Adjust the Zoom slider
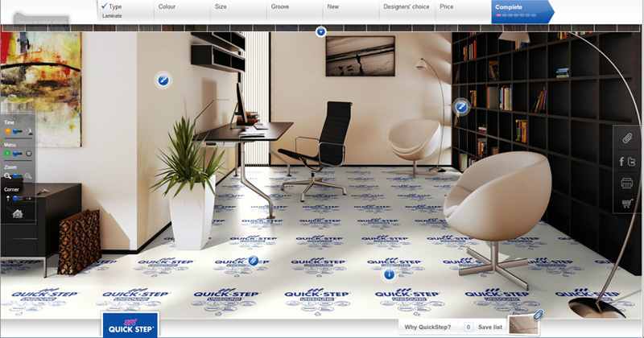Screen dimensions: 644x338 [x=17, y=175]
